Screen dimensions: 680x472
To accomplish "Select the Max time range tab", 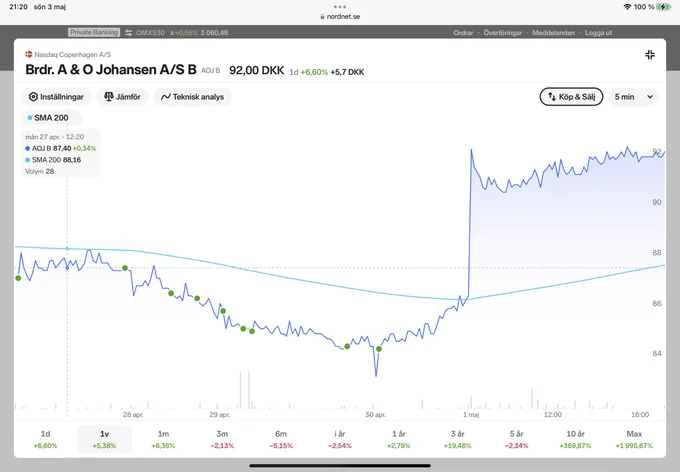I will click(634, 439).
